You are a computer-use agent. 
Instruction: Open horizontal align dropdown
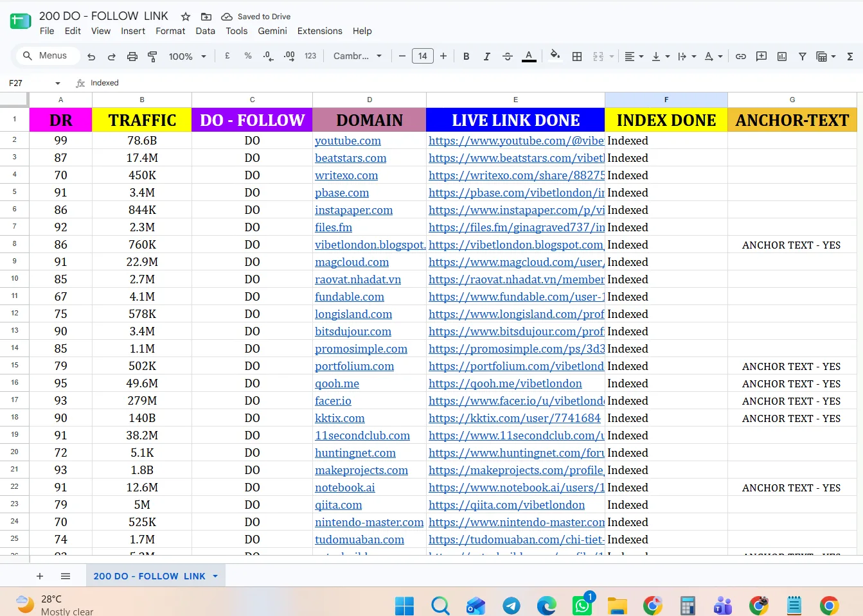pyautogui.click(x=634, y=57)
